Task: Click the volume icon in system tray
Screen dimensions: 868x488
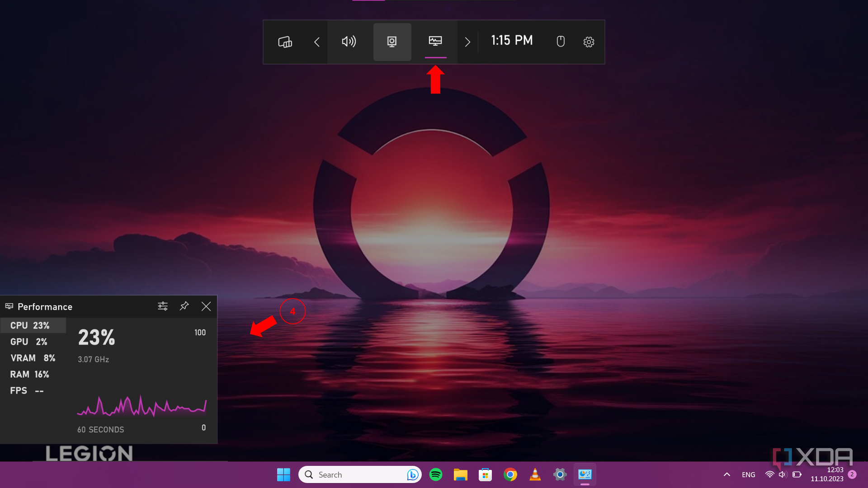Action: tap(782, 474)
